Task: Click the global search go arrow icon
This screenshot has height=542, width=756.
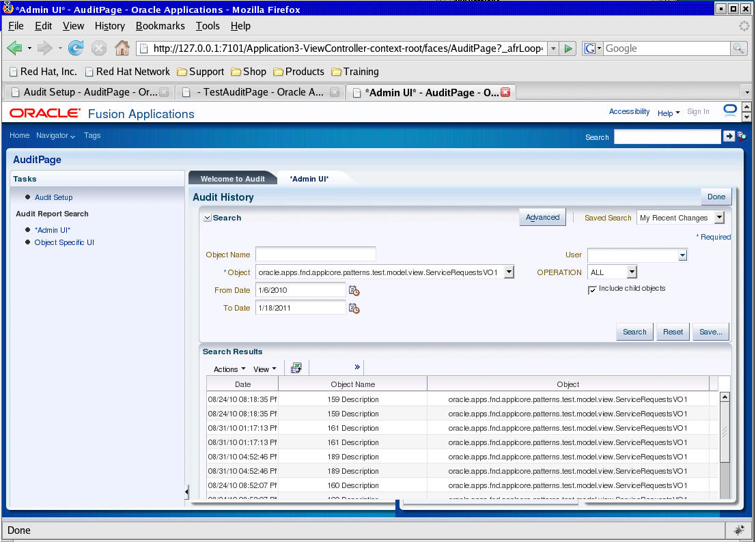Action: (x=729, y=136)
